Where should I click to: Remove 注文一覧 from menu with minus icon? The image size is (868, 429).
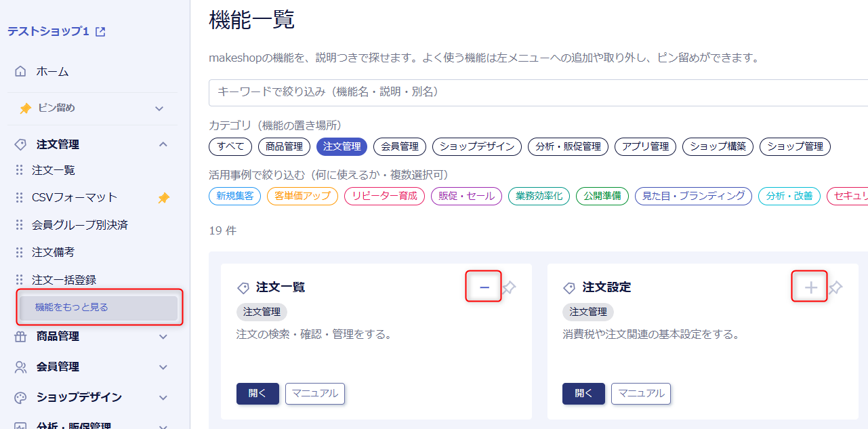[484, 287]
